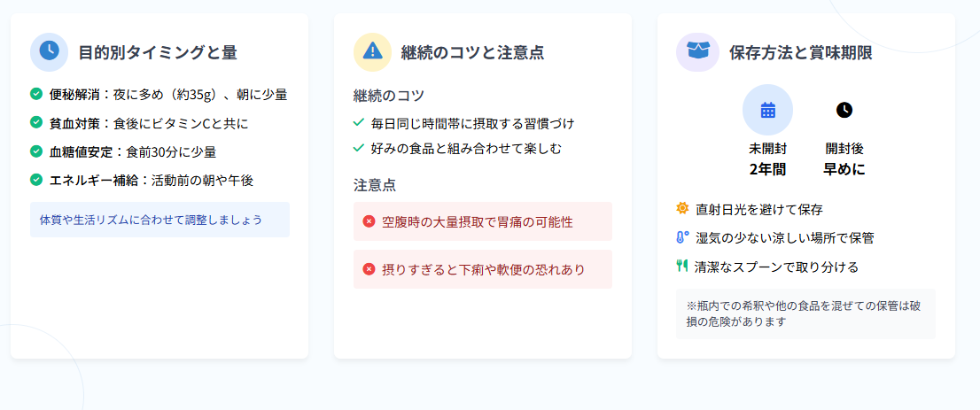980x410 pixels.
Task: Click the blue clock icon beside 目的別タイミングと量
Action: coord(50,52)
